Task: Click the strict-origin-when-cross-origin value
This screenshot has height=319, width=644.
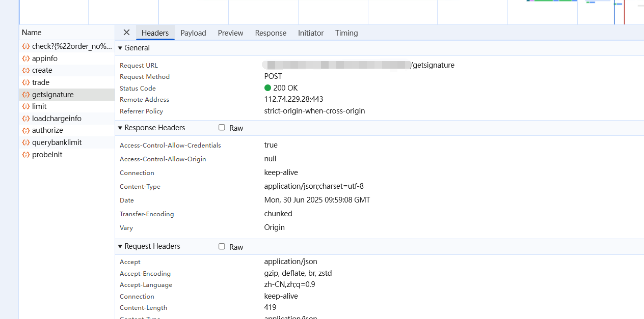Action: click(x=314, y=111)
